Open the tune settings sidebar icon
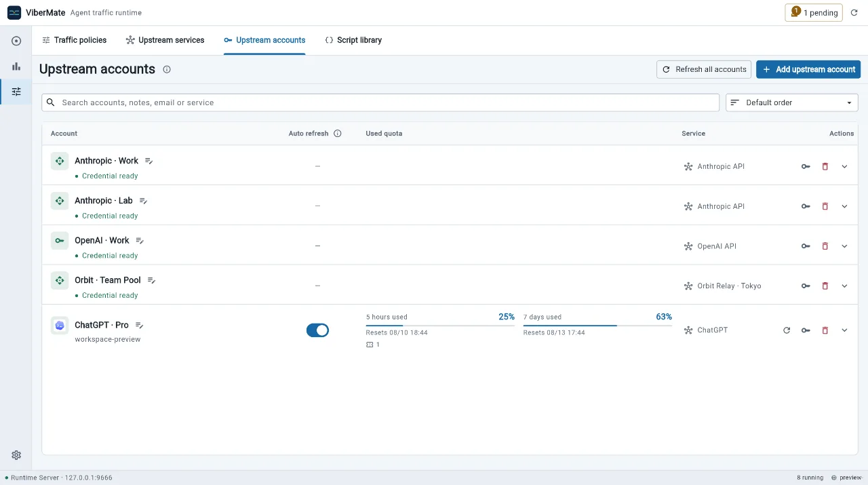 coord(16,92)
